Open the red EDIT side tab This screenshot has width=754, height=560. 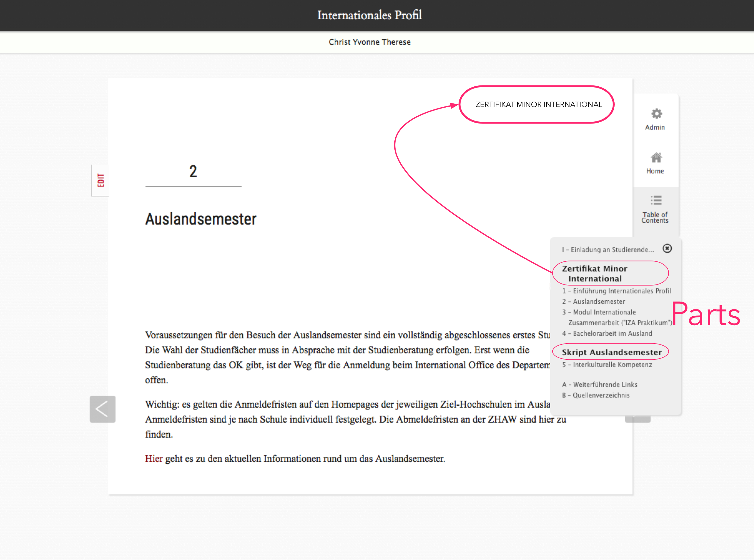101,180
